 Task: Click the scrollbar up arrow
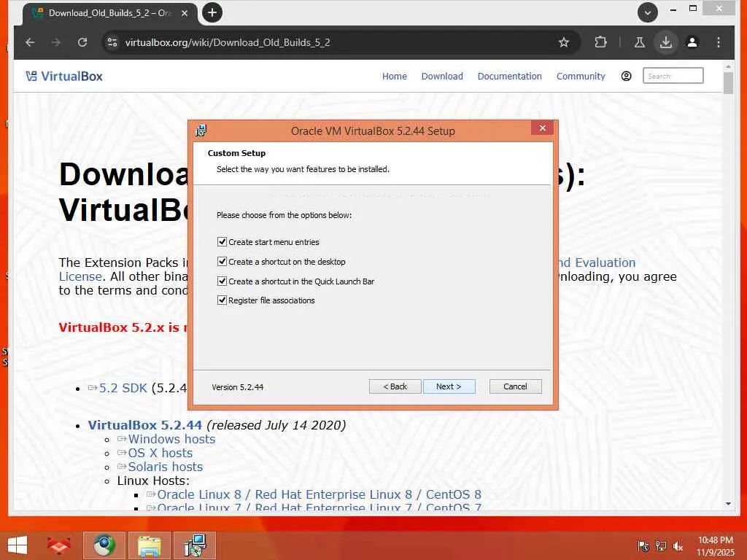point(728,66)
